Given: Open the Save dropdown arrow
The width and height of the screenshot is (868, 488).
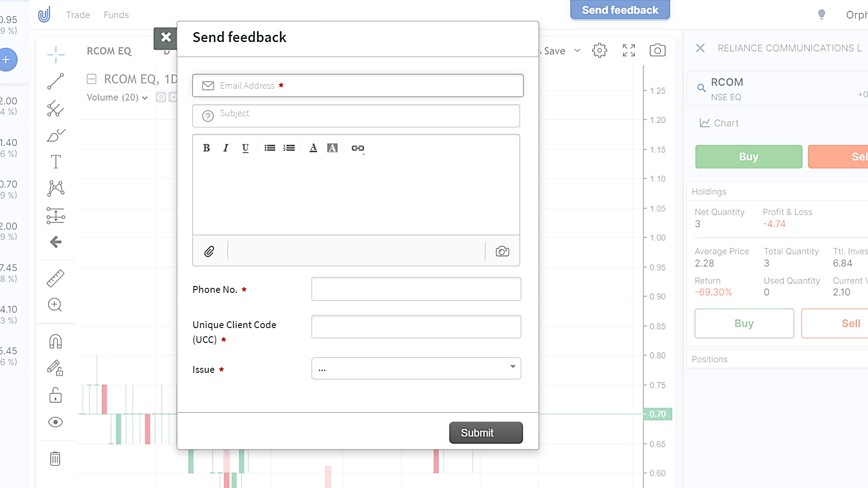Looking at the screenshot, I should tap(577, 51).
